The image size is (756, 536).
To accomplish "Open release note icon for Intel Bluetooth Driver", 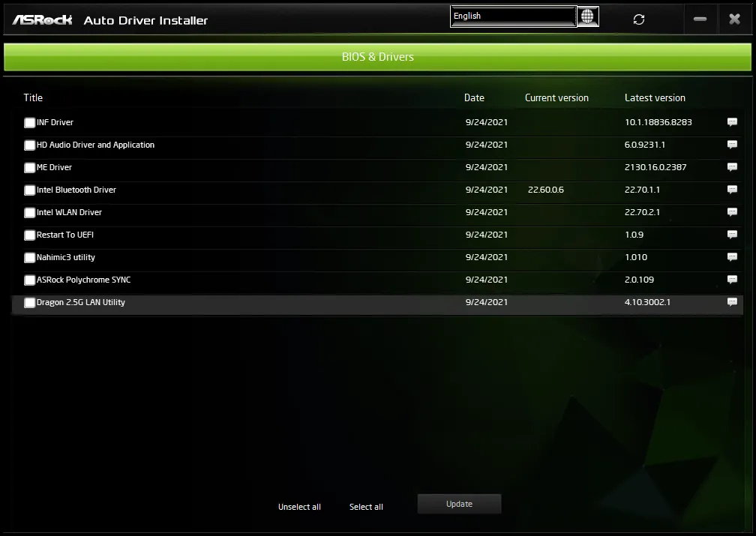I will pyautogui.click(x=732, y=190).
